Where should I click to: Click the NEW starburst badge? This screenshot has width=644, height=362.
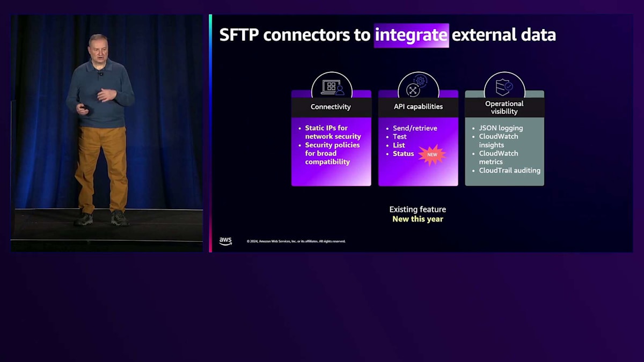[x=432, y=154]
